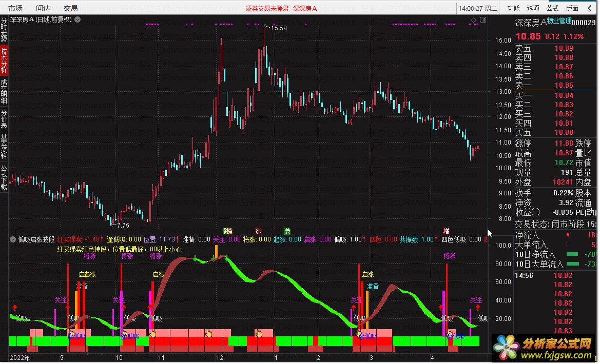Click the 卖四 price 10.88
The height and width of the screenshot is (364, 600).
coord(564,57)
